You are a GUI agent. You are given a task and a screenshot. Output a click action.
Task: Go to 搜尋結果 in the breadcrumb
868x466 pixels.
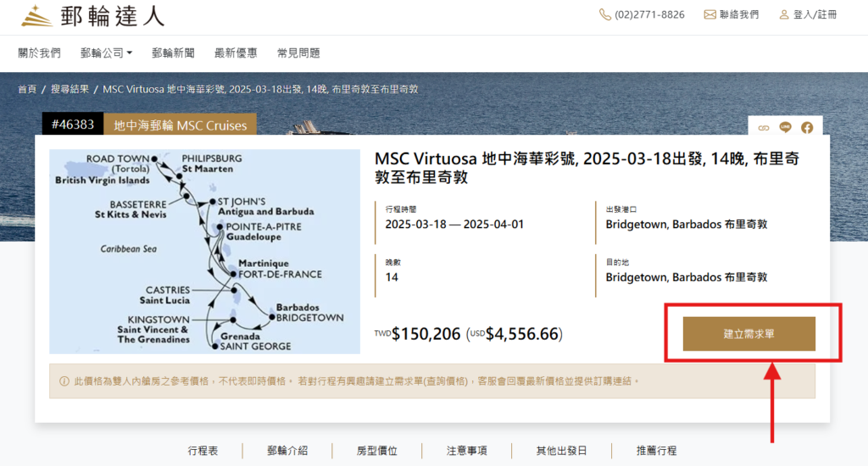point(70,89)
